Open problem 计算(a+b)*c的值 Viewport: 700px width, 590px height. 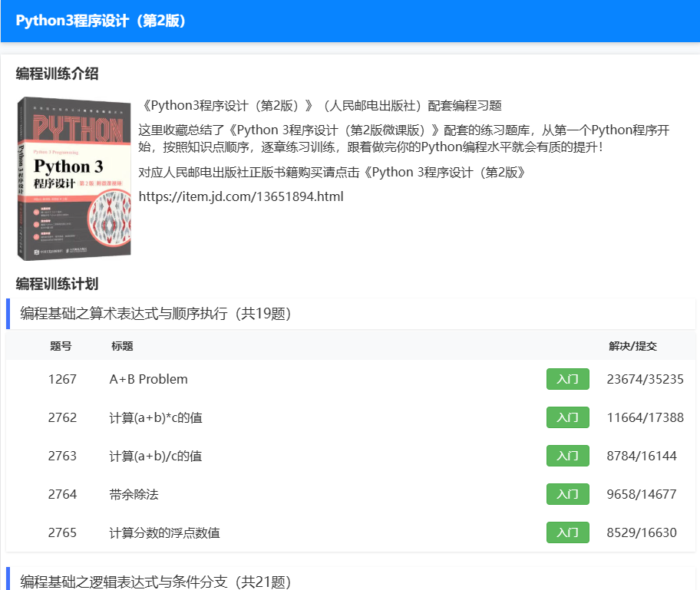[156, 417]
